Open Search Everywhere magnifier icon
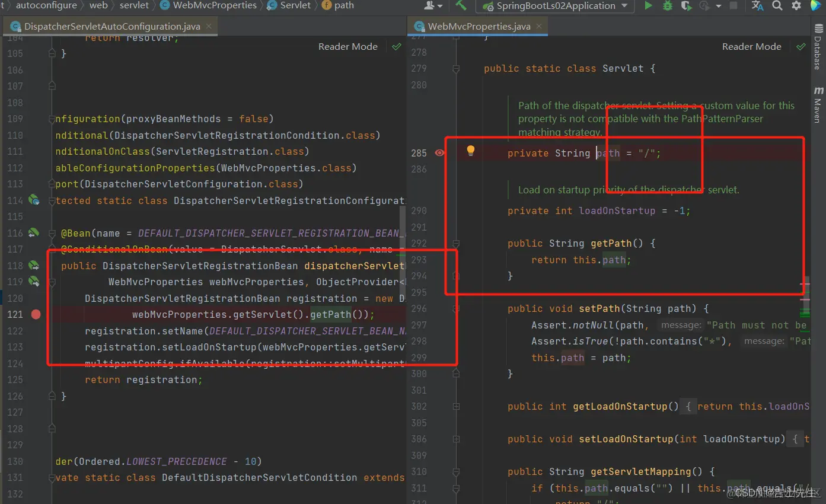This screenshot has width=826, height=504. click(777, 6)
